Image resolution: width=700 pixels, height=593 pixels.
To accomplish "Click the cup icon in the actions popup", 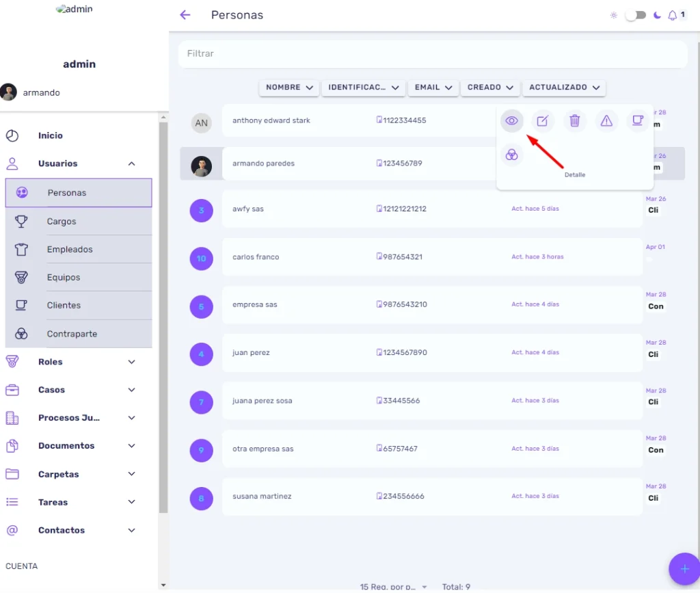I will [x=638, y=120].
